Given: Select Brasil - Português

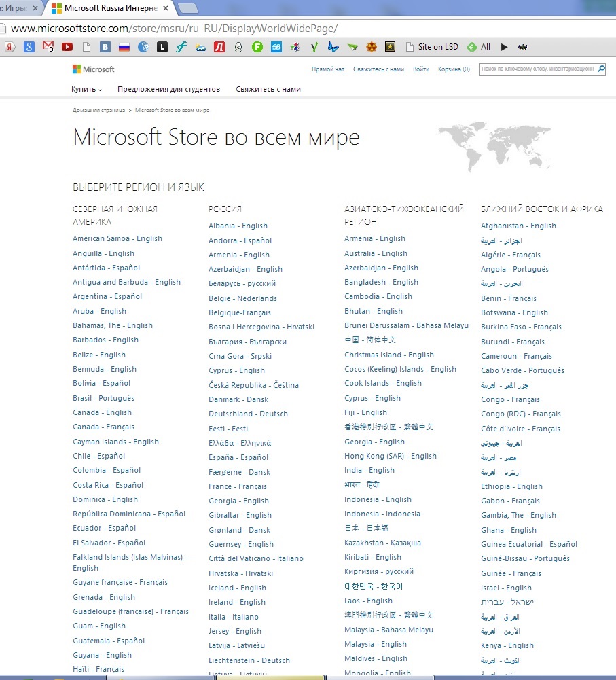Looking at the screenshot, I should click(104, 398).
